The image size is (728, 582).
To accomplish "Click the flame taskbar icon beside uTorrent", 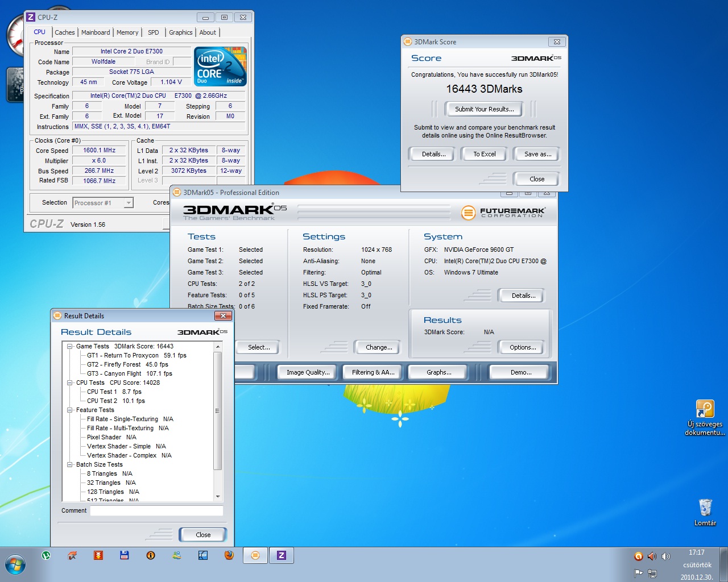I will (x=72, y=555).
